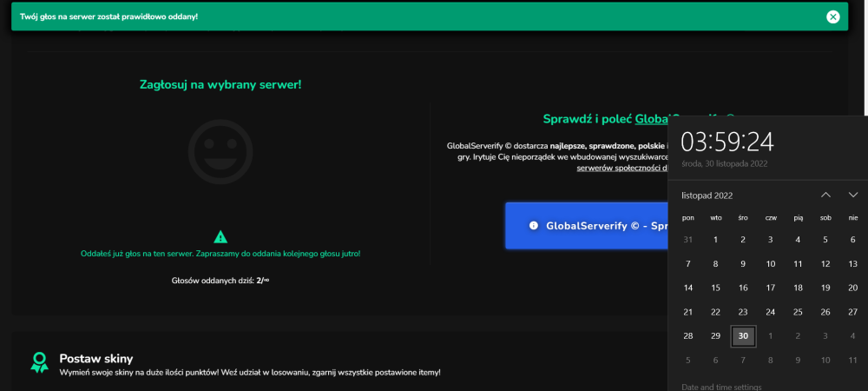Click the 'środa, 30 listopada 2022' date text

(x=724, y=164)
